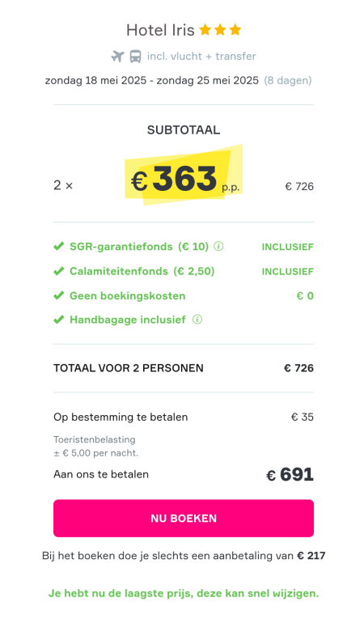
Task: Open SGR-garantiefonds info icon
Action: (218, 246)
